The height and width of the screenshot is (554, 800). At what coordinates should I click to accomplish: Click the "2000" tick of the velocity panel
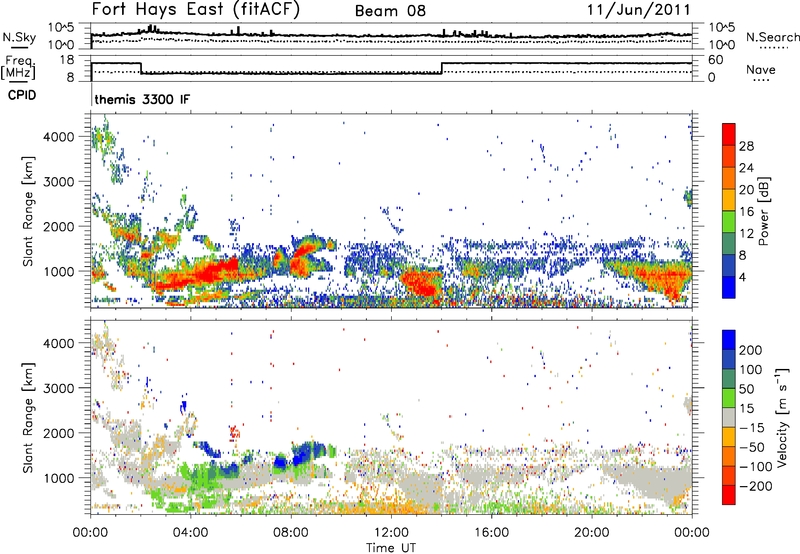coord(59,433)
